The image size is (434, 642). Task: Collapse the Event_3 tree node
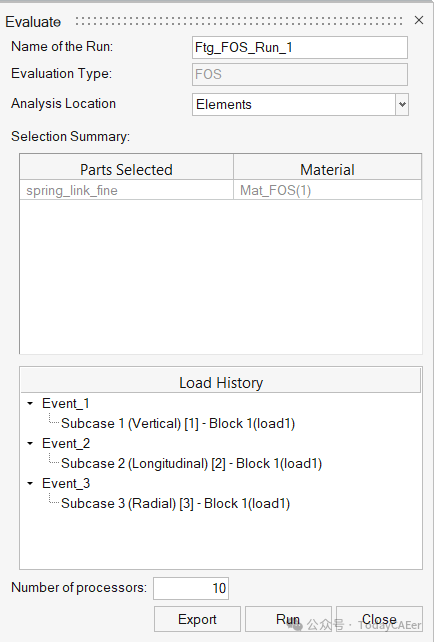tap(30, 484)
